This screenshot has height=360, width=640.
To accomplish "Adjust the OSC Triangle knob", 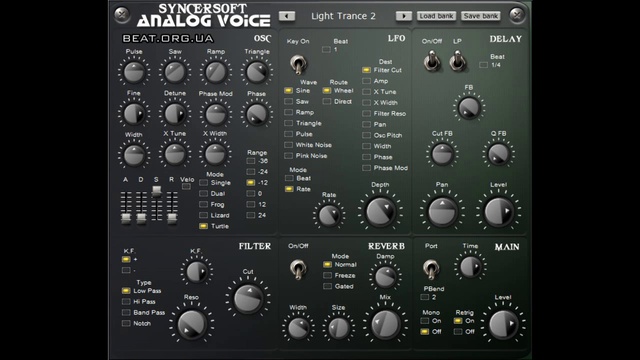I will pyautogui.click(x=257, y=72).
